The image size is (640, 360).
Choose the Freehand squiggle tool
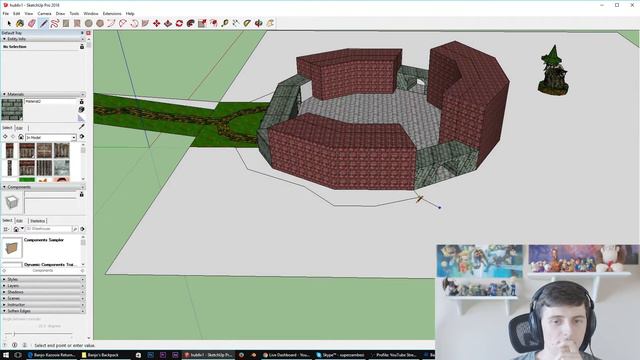(55, 24)
